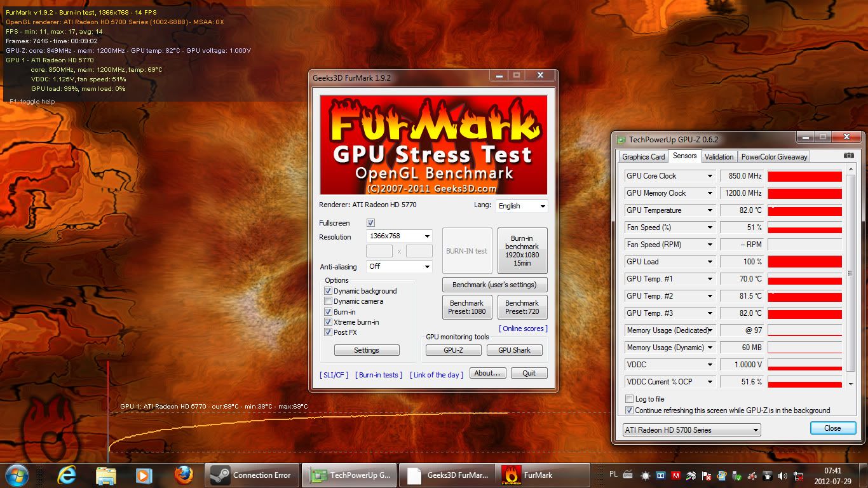Viewport: 868px width, 488px height.
Task: Click the volume speaker icon in the tray
Action: [x=782, y=475]
